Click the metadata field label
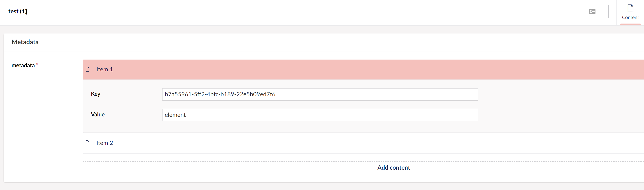The width and height of the screenshot is (644, 190). pos(23,65)
